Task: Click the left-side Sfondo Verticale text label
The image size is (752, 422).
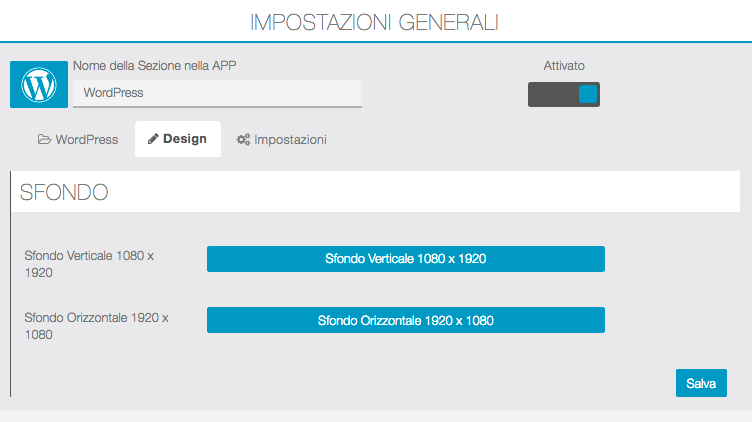Action: pos(89,264)
